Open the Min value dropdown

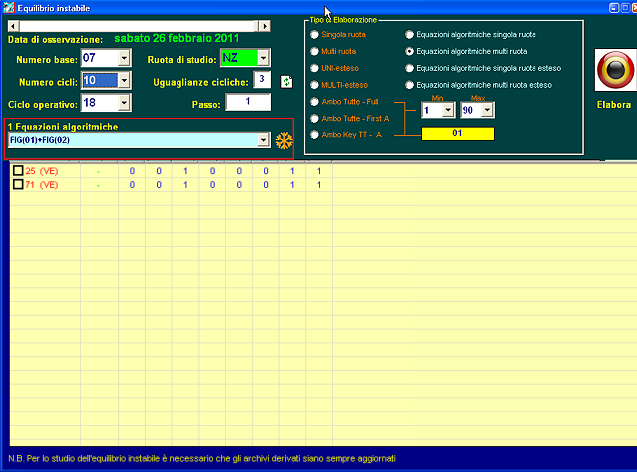[447, 110]
